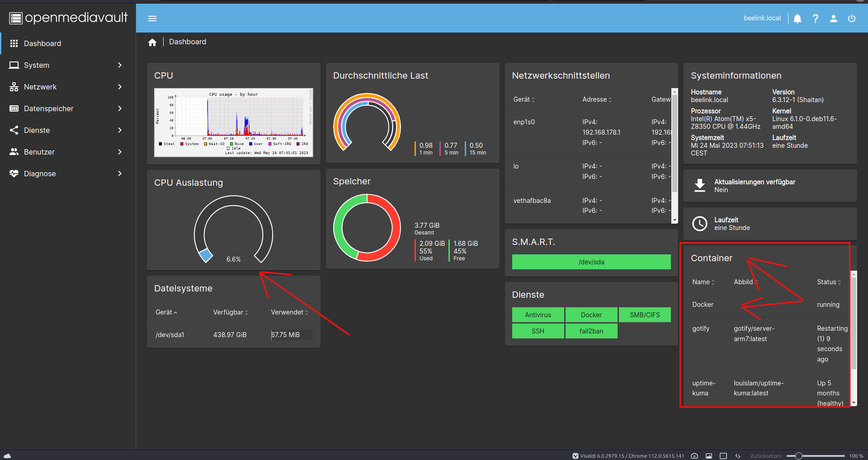Image resolution: width=868 pixels, height=460 pixels.
Task: Sort filesystems by Verwendet column
Action: pyautogui.click(x=289, y=312)
